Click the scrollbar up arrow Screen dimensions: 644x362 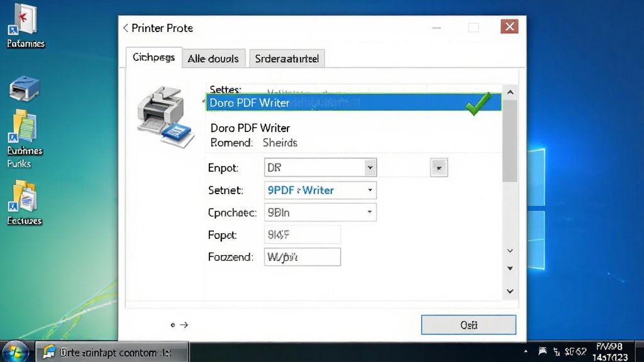coord(510,92)
